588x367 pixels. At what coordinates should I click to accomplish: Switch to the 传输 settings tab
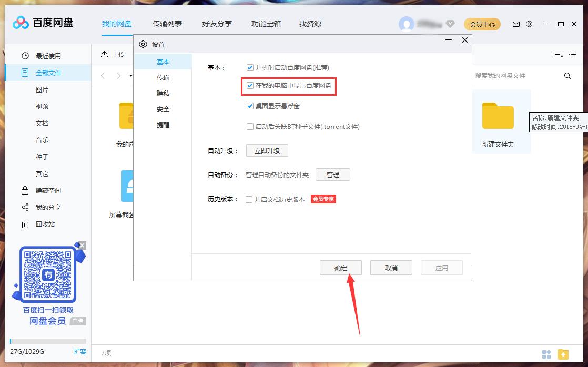coord(163,77)
